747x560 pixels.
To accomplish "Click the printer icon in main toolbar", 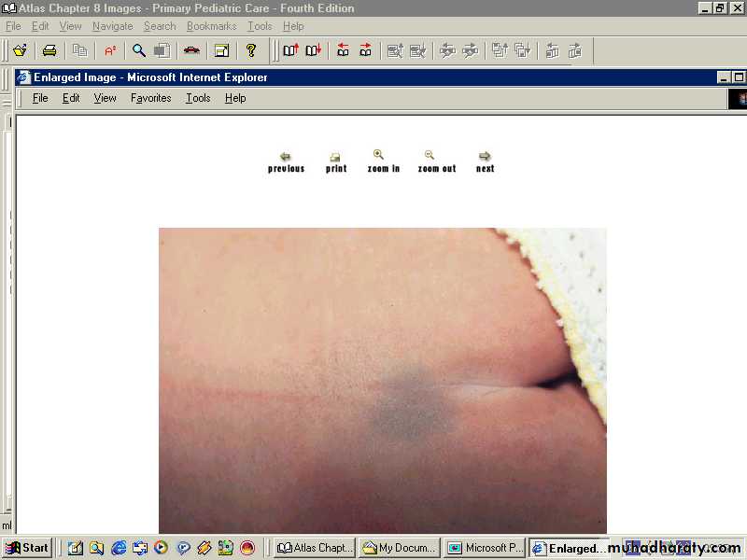I will 49,50.
